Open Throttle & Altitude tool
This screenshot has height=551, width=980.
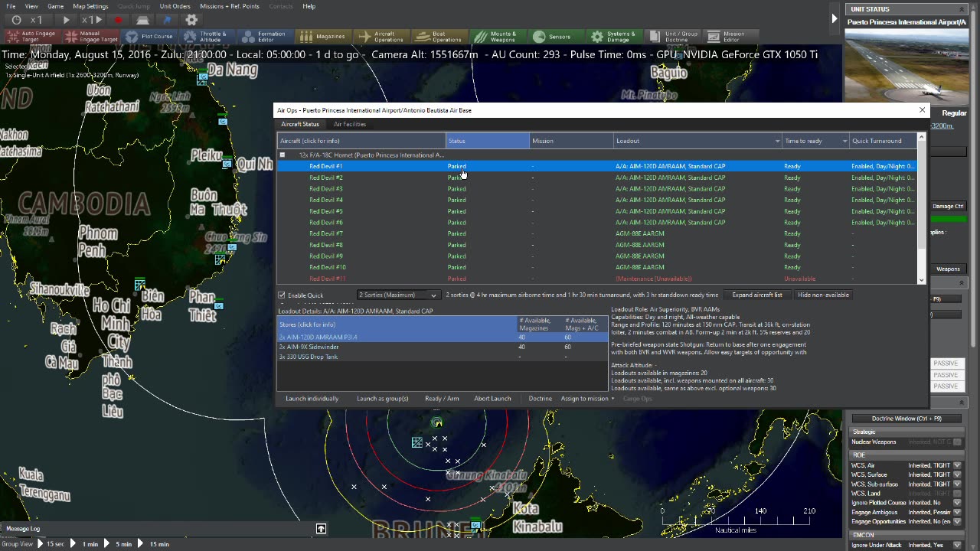206,36
